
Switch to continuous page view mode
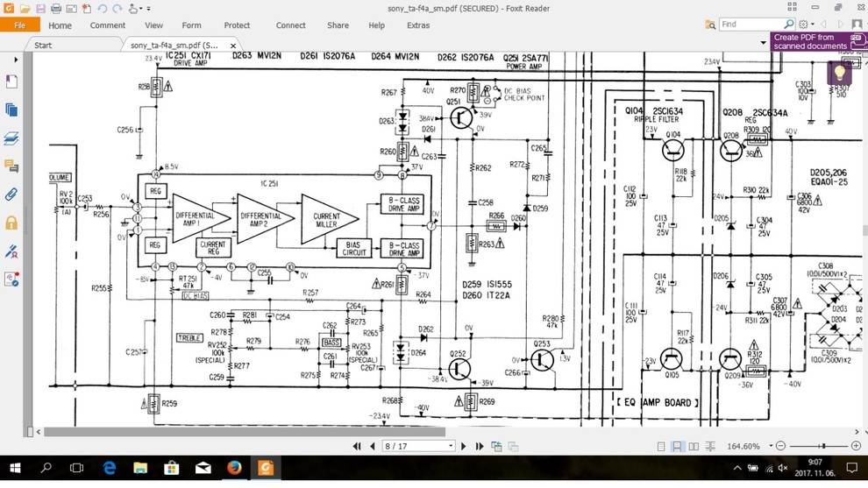(x=677, y=447)
